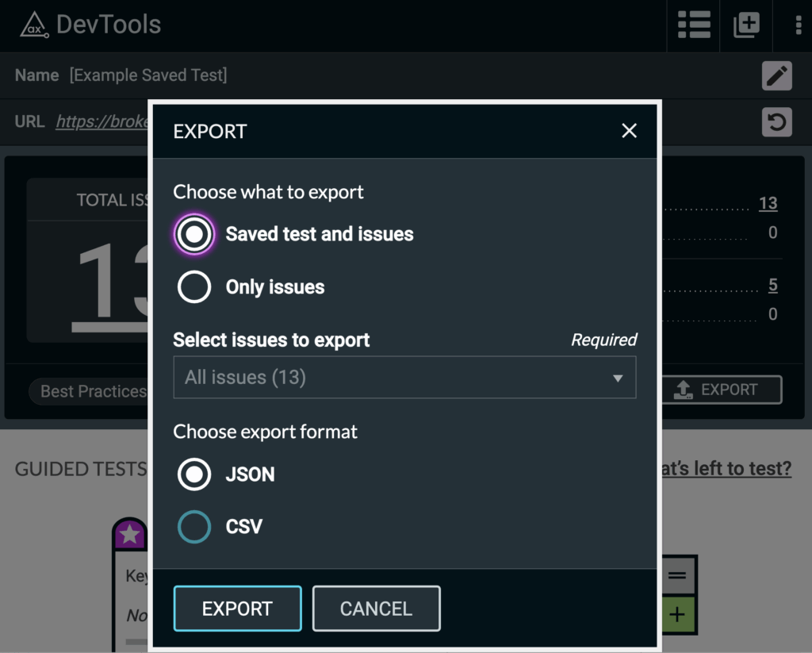Open the three-dot overflow menu
This screenshot has height=653, width=812.
pyautogui.click(x=800, y=25)
